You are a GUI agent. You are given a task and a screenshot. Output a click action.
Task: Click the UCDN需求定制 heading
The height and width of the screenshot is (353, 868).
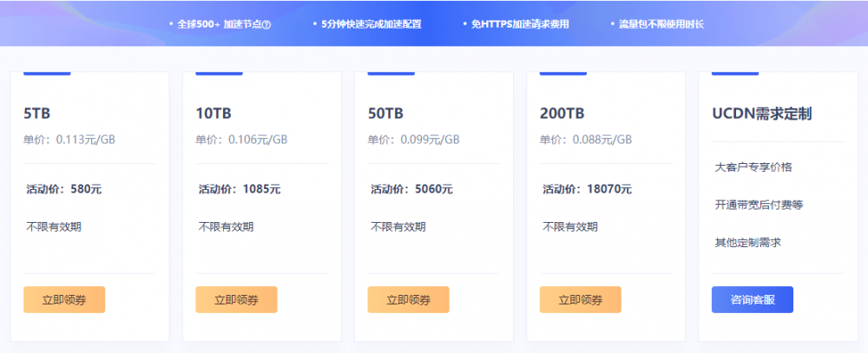(762, 114)
